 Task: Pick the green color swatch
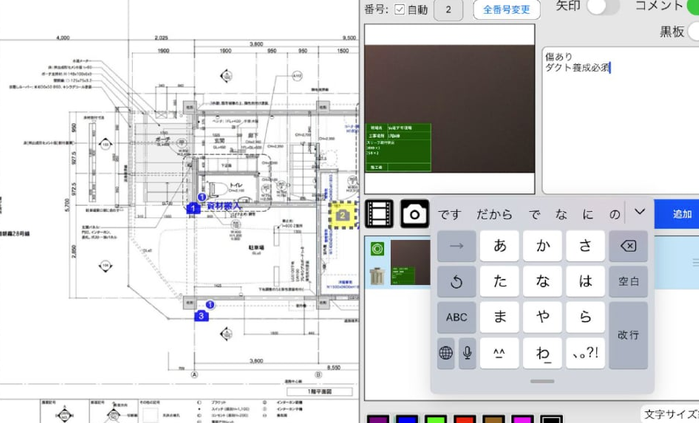[x=436, y=419]
